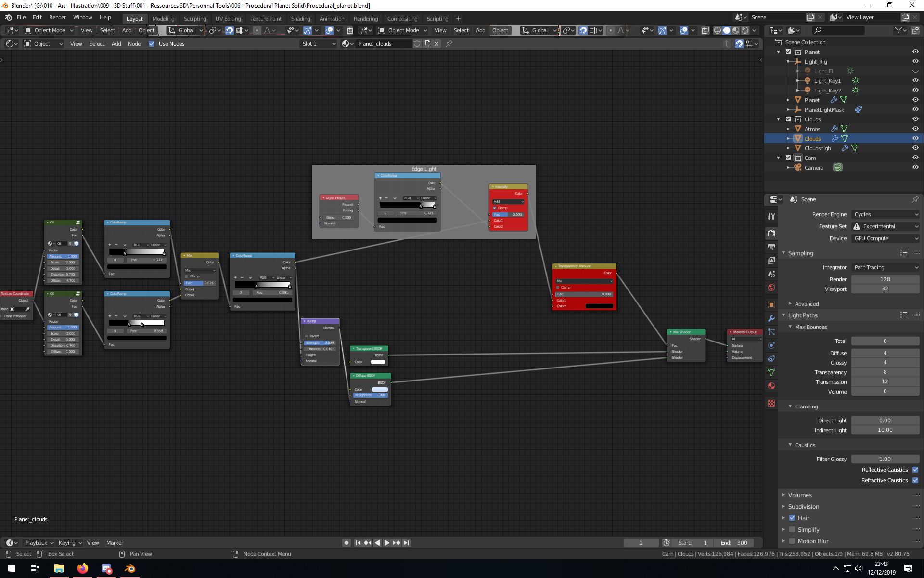Click the Modifier wrench properties icon
The image size is (924, 578).
click(x=771, y=318)
